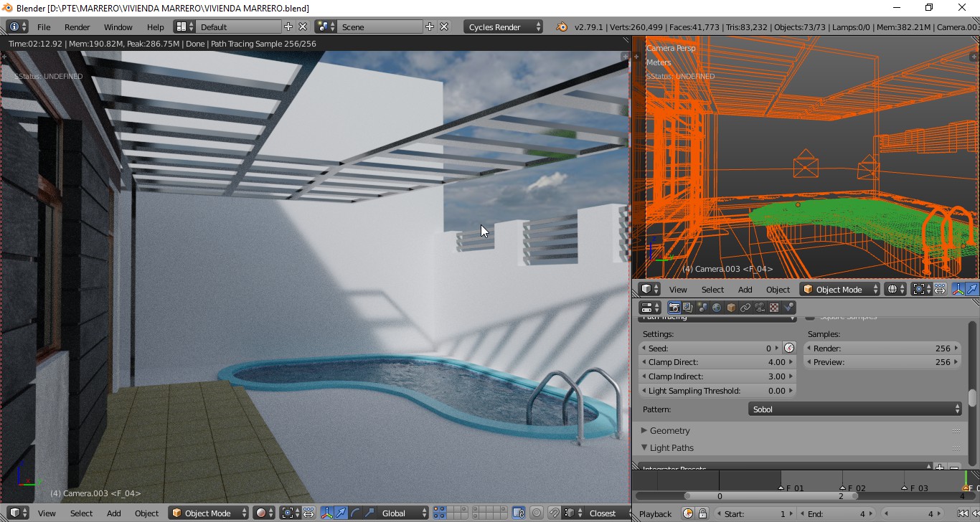Viewport: 980px width, 522px height.
Task: Open Object properties tab (orange cube icon)
Action: click(x=731, y=308)
